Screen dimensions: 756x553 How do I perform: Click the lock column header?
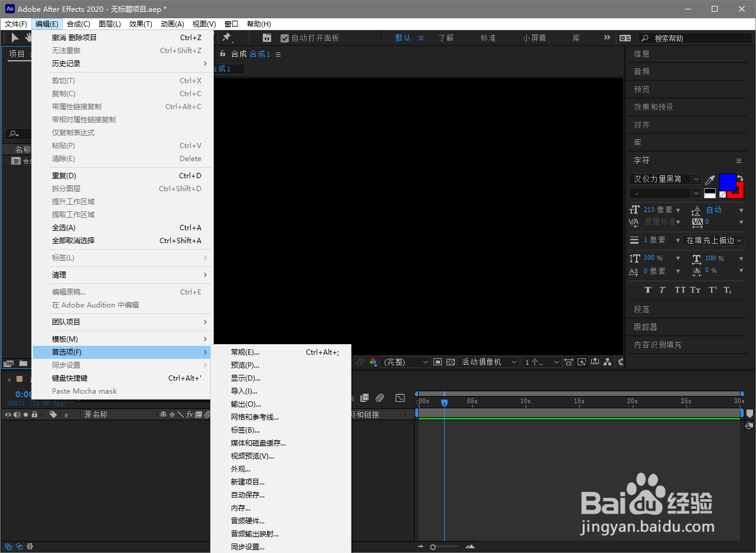pos(35,414)
